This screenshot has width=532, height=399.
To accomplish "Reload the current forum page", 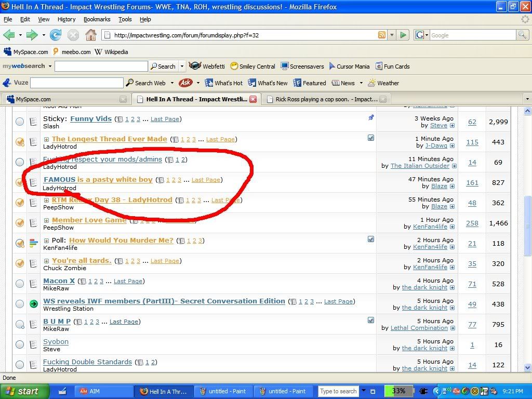I will pos(56,35).
